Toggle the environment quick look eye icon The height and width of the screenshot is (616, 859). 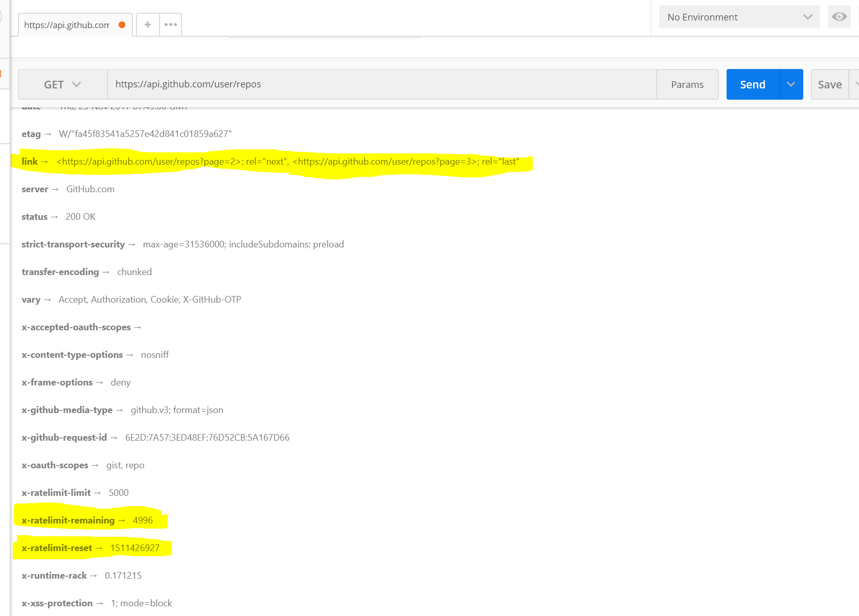[x=839, y=16]
